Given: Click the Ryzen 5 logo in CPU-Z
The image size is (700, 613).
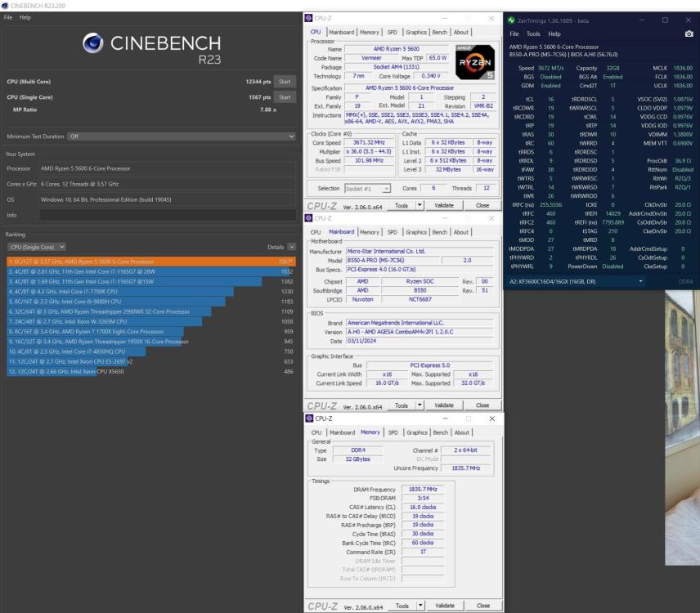Looking at the screenshot, I should click(x=475, y=62).
